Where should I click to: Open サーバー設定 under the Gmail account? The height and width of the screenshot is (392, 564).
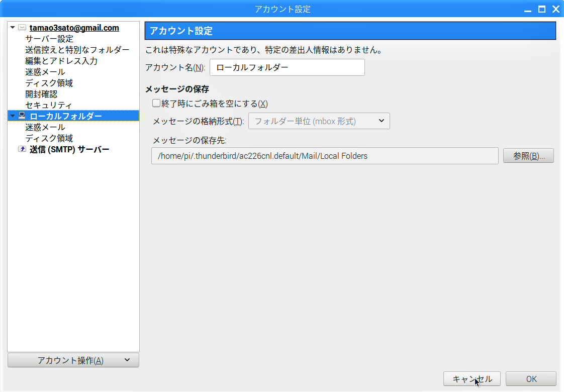(49, 39)
